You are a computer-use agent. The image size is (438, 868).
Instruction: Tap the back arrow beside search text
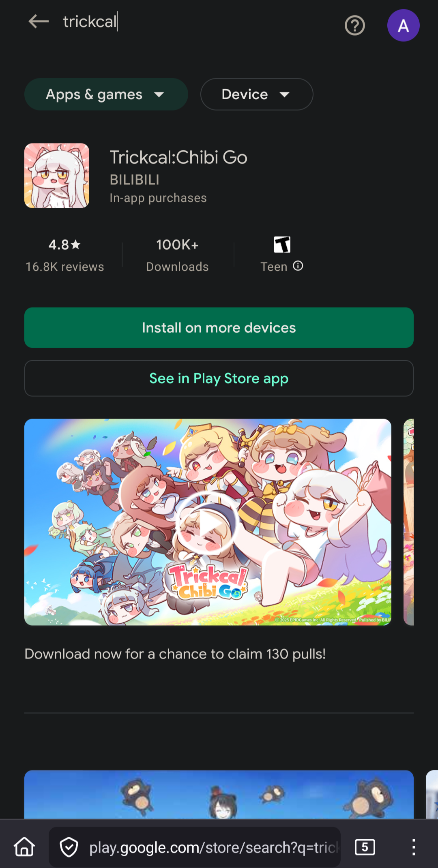pyautogui.click(x=39, y=21)
